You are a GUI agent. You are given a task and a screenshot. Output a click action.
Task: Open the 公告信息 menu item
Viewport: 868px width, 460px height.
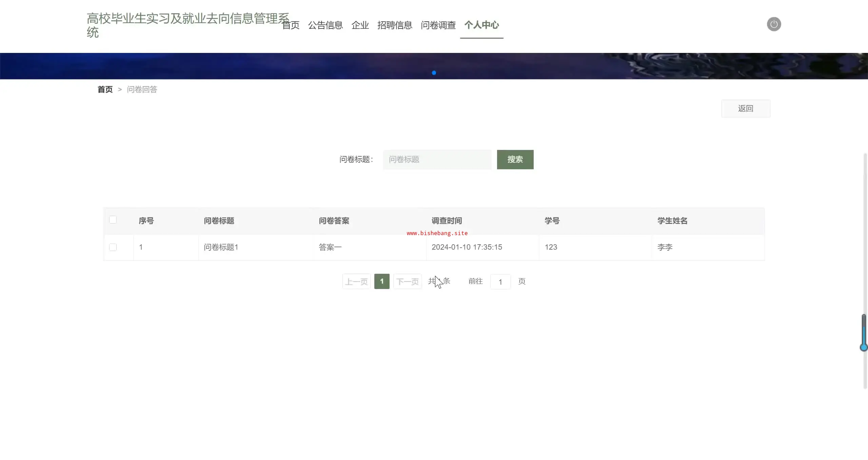pos(325,25)
